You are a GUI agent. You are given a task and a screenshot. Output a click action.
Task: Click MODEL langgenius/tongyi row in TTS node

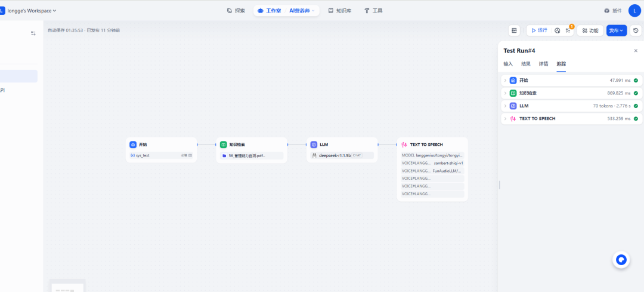[432, 155]
